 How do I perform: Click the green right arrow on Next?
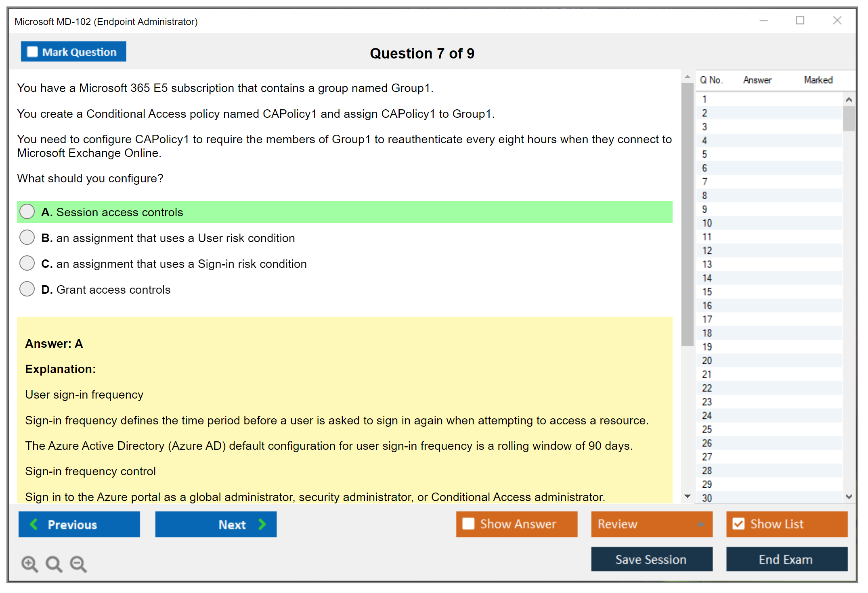pos(262,524)
